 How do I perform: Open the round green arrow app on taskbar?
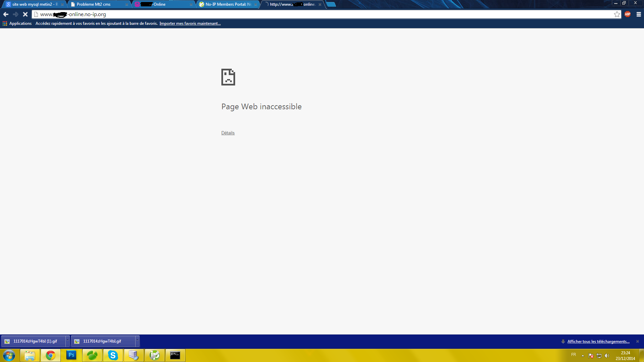click(x=155, y=355)
